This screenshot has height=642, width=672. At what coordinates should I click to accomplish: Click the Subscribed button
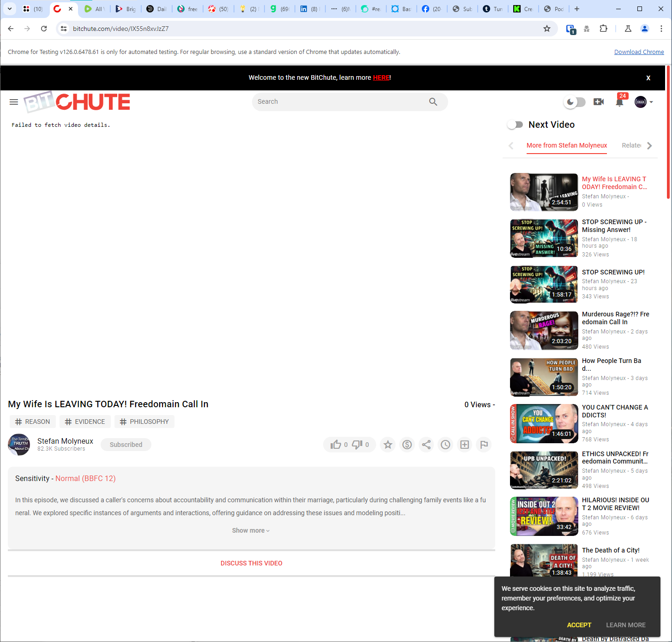coord(126,445)
